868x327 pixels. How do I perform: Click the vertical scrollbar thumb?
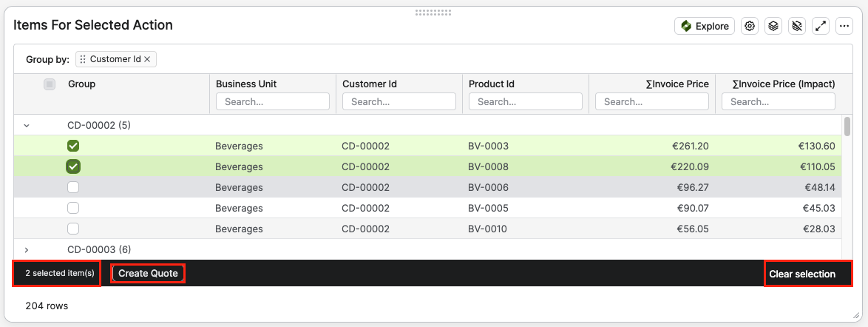tap(847, 126)
